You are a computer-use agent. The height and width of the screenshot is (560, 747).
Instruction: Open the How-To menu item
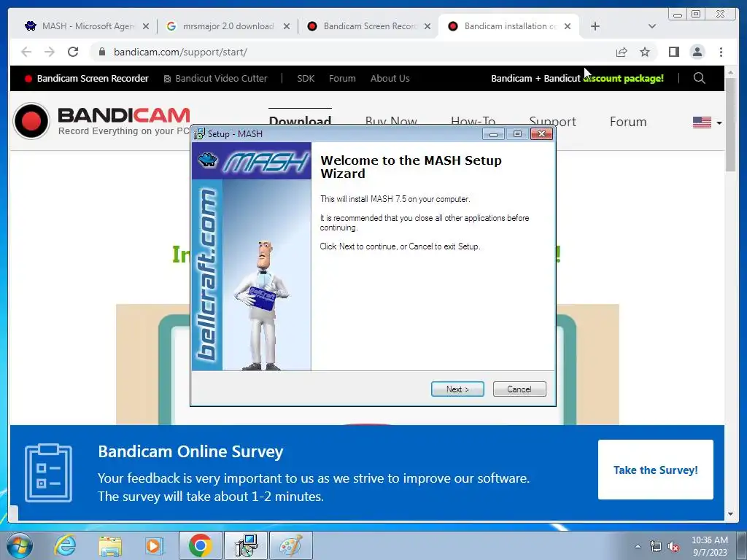click(x=473, y=121)
